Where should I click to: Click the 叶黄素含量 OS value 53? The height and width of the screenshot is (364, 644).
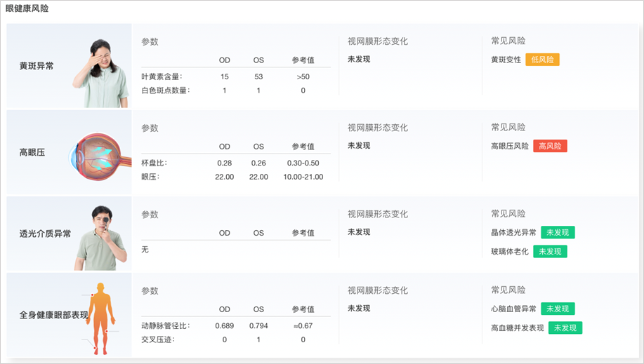click(258, 76)
